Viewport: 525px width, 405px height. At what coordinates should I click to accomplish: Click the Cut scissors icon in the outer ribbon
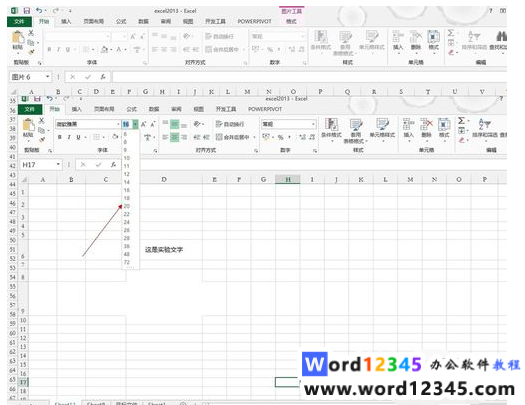click(31, 33)
